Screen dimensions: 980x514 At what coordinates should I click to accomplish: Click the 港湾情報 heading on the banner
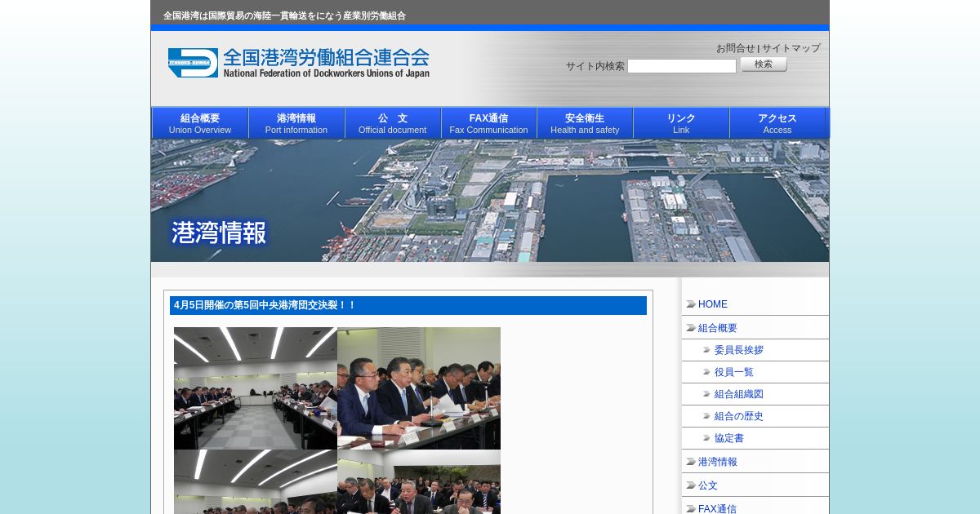pos(219,233)
